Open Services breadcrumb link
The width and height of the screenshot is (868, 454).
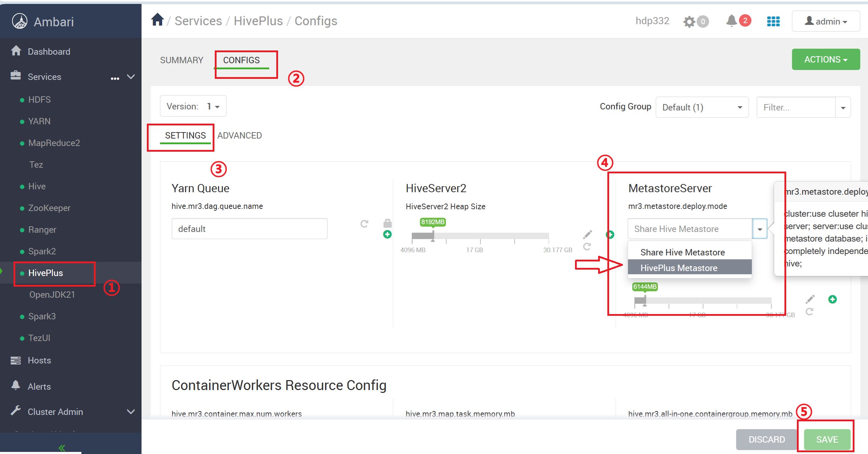[198, 21]
